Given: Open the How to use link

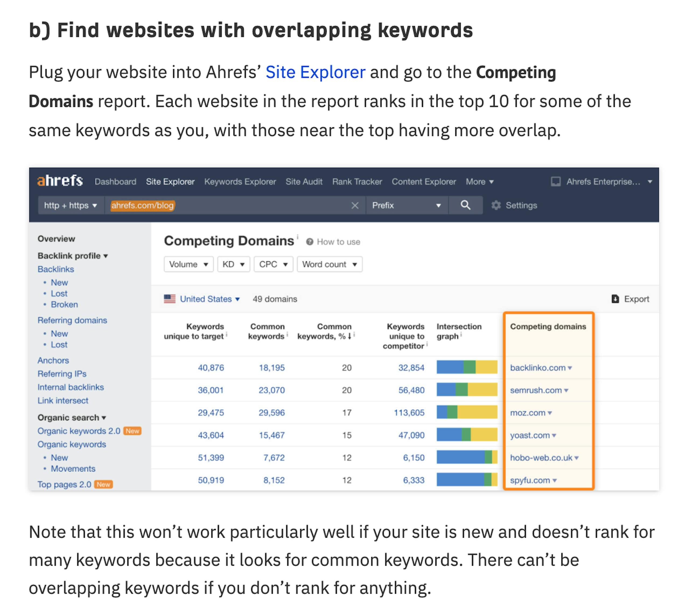Looking at the screenshot, I should 338,242.
